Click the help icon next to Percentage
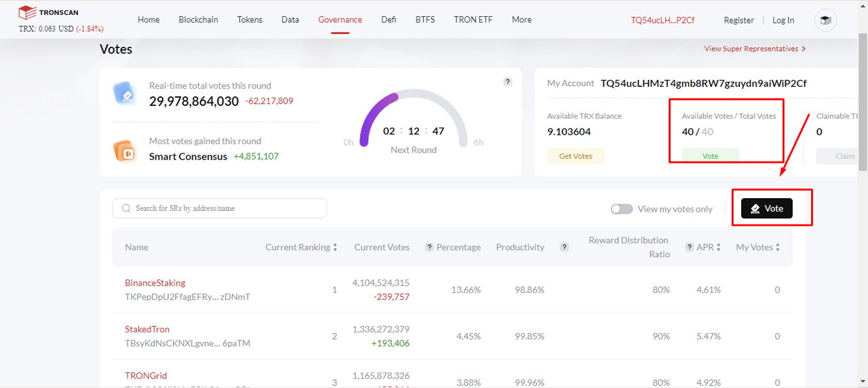The image size is (868, 388). [429, 247]
